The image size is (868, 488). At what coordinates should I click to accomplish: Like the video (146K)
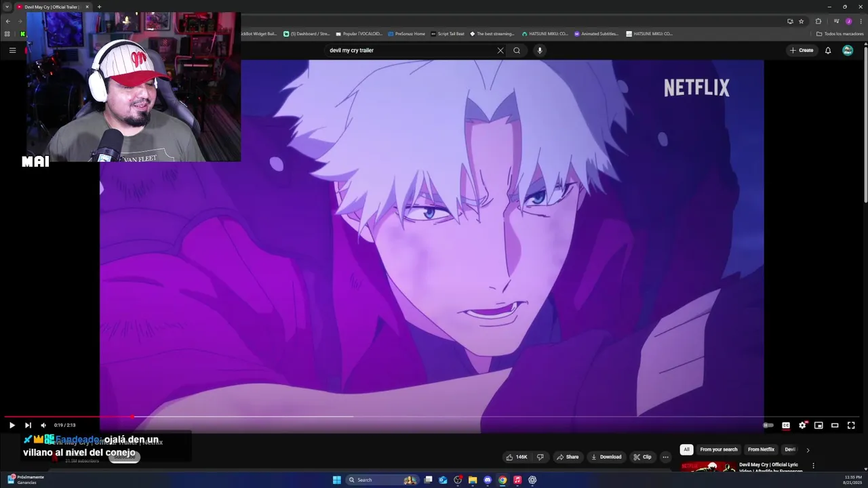pyautogui.click(x=517, y=457)
